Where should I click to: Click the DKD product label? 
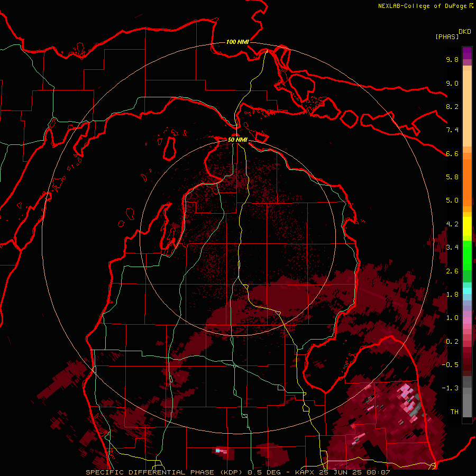coord(465,32)
